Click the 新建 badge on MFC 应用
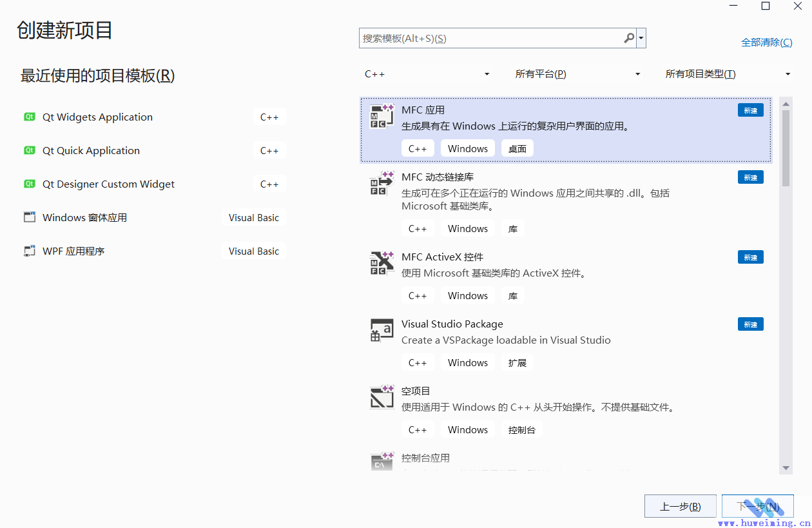This screenshot has height=528, width=812. coord(751,110)
